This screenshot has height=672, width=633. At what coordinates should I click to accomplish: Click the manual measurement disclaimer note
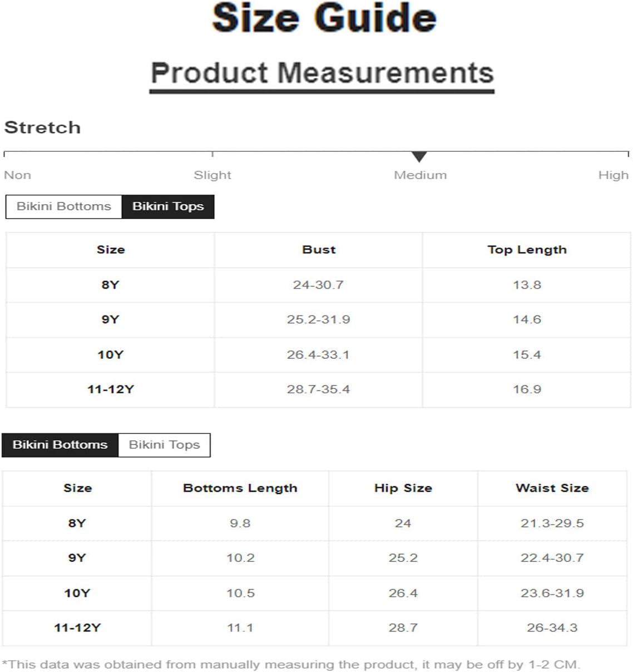291,664
